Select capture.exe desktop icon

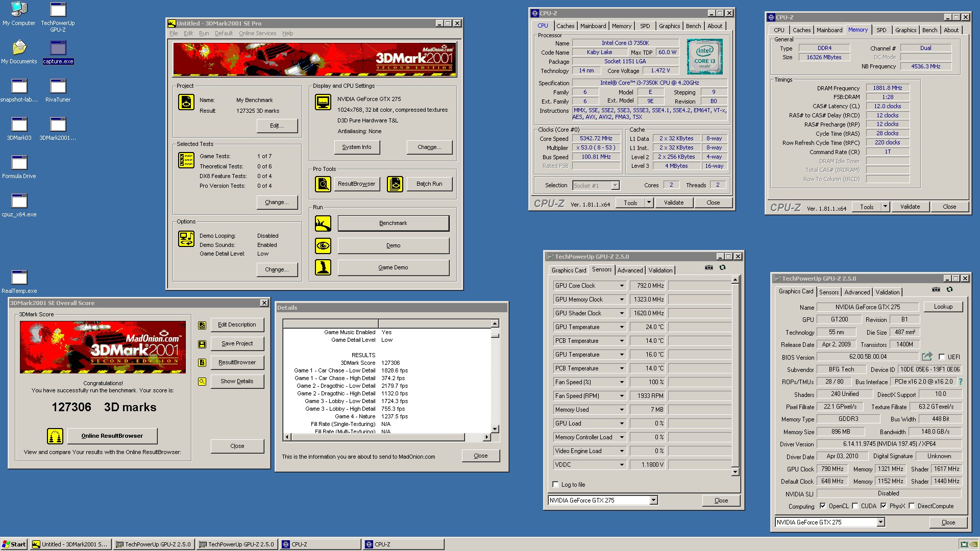[x=58, y=52]
